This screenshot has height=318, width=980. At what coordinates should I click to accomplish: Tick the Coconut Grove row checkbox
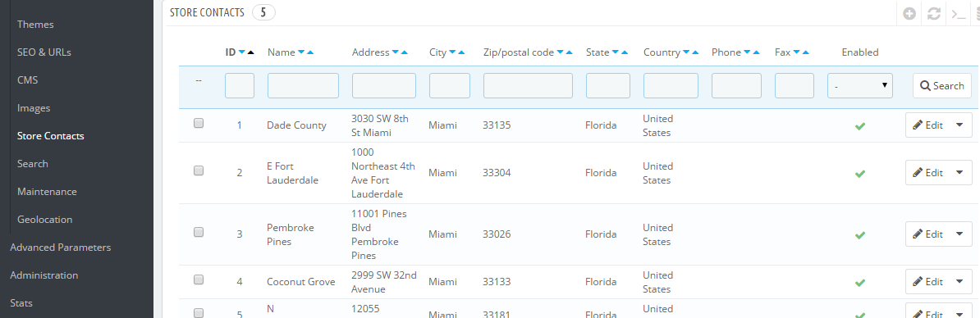[x=199, y=280]
